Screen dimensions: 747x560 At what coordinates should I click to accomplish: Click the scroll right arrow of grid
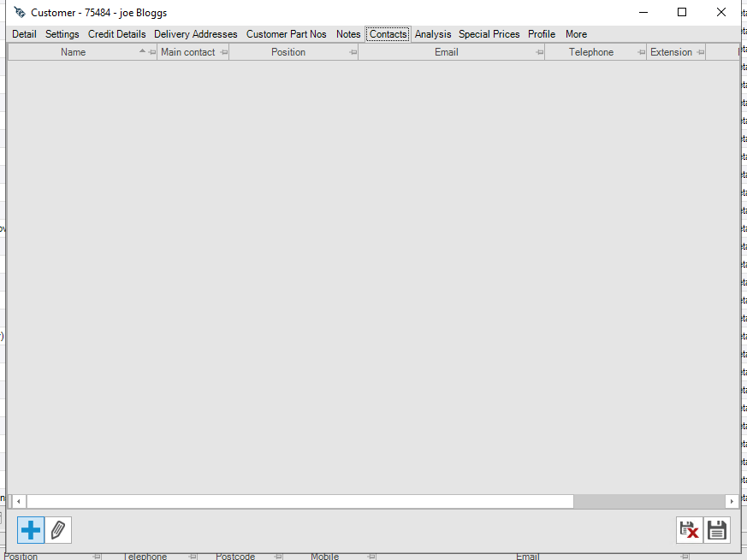[x=732, y=501]
